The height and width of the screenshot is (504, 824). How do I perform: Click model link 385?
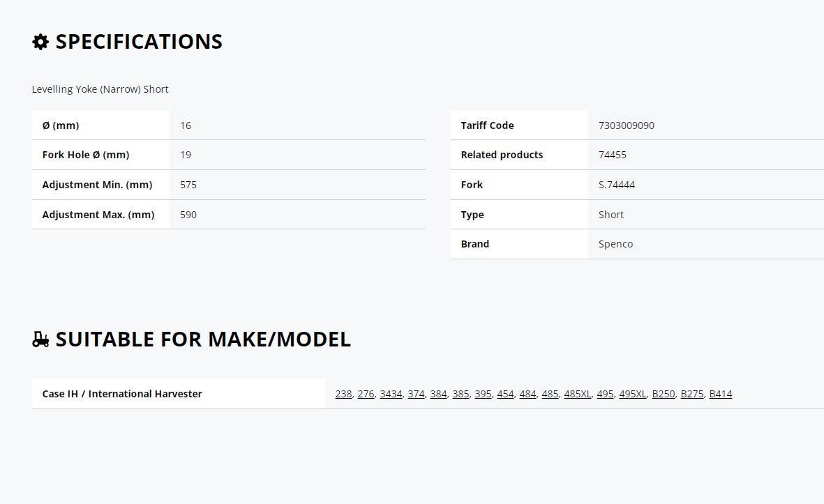[460, 394]
